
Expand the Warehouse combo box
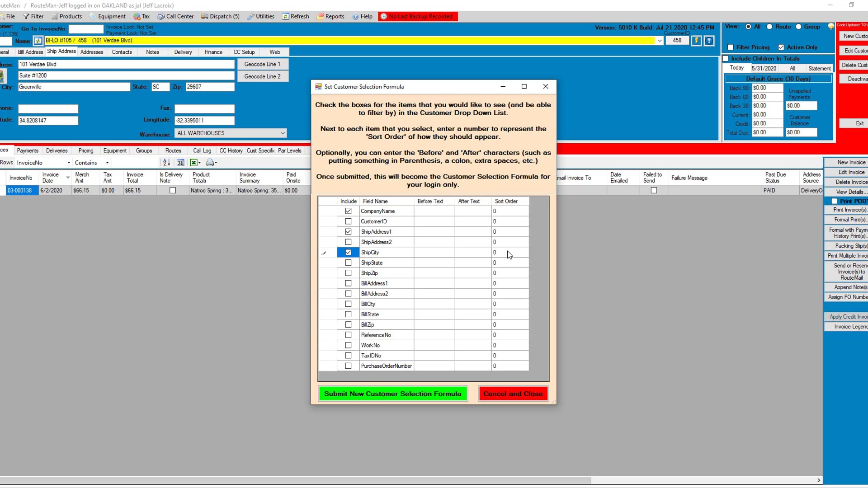(x=283, y=133)
